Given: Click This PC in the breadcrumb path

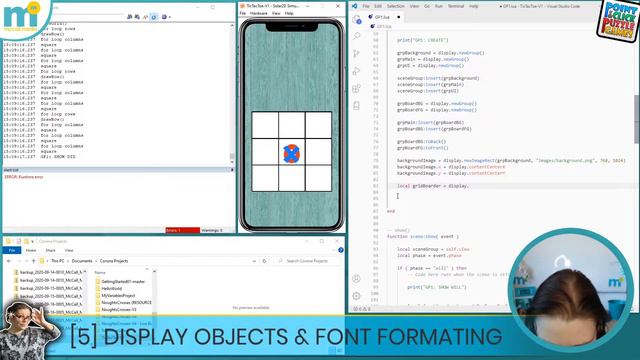Looking at the screenshot, I should point(58,261).
